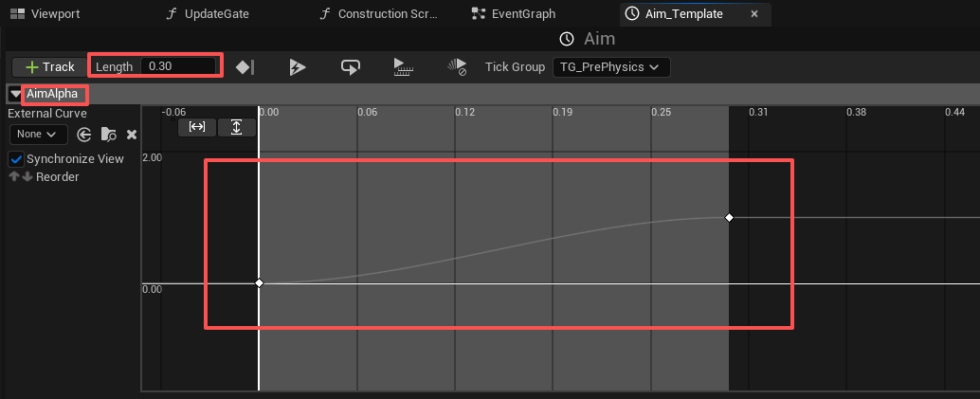Toggle the Loop icon
The image size is (980, 399).
coord(351,67)
